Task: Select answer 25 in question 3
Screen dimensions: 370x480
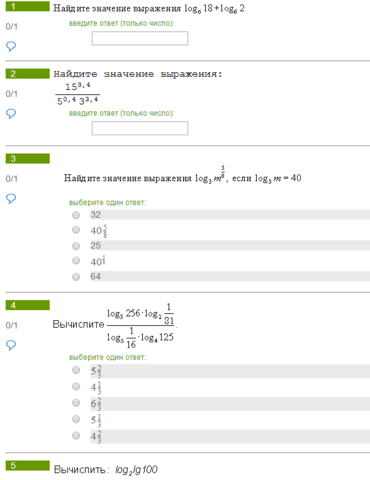Action: 76,246
